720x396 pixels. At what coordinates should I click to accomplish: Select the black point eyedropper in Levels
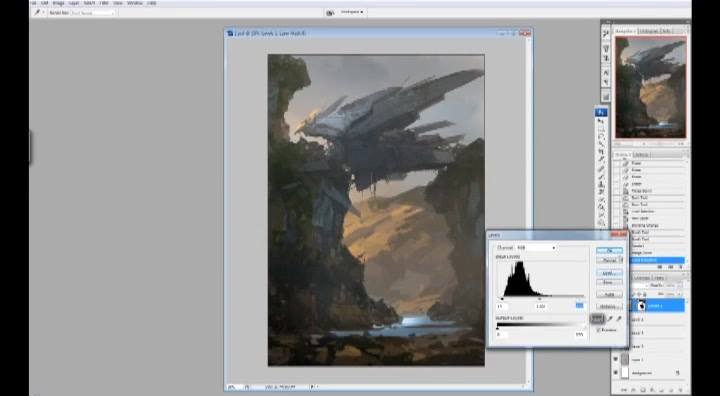point(597,319)
